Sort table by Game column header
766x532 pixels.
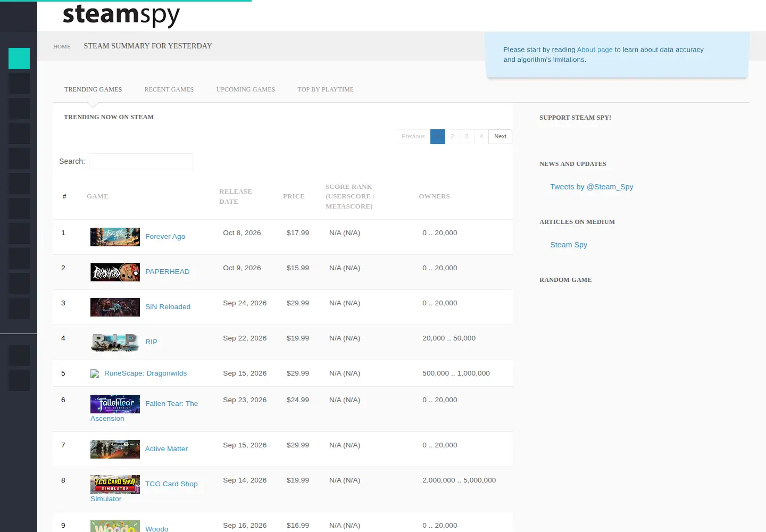click(x=97, y=196)
